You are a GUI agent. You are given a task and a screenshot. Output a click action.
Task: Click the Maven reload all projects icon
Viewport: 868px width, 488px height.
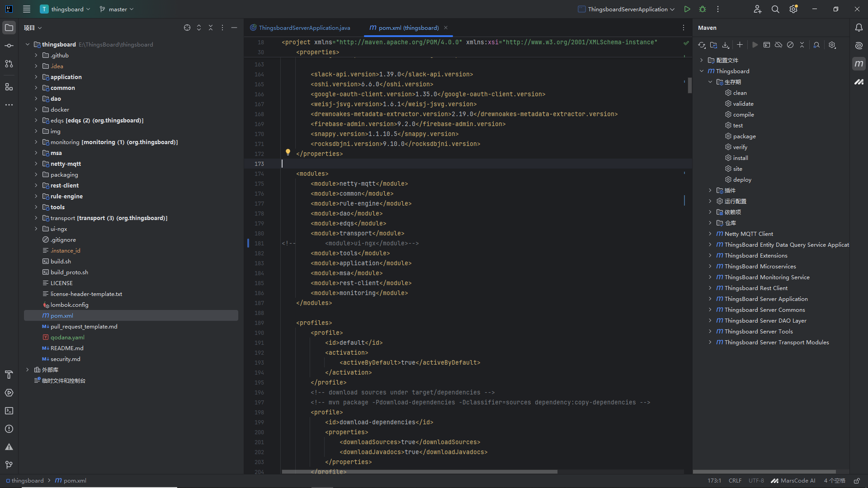(702, 45)
